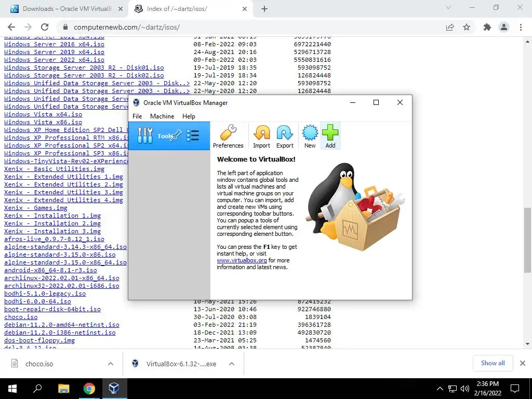Close the Index of /~dartz/isos/ tab

pos(245,9)
